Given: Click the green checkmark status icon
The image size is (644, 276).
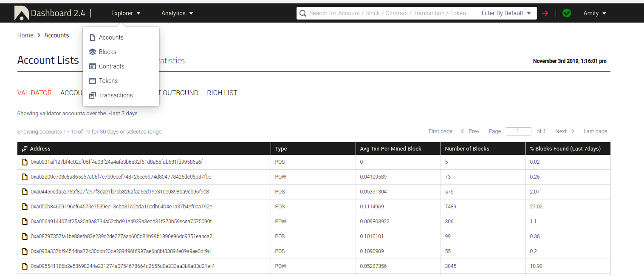Looking at the screenshot, I should [x=566, y=13].
